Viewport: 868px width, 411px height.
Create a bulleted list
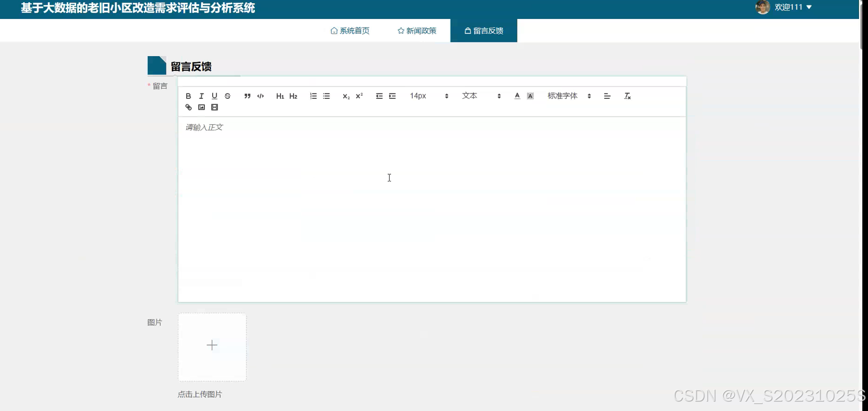click(x=326, y=96)
